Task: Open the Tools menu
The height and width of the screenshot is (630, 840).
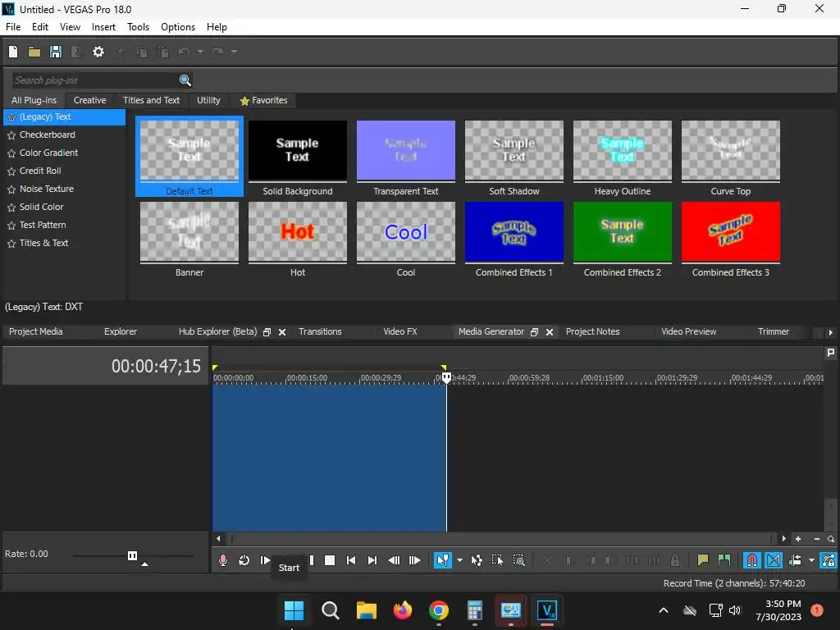Action: click(138, 27)
